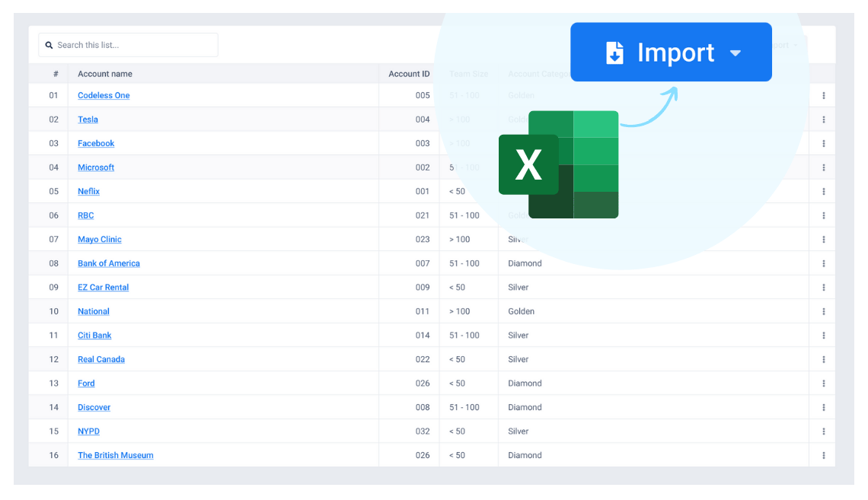The width and height of the screenshot is (868, 500).
Task: Open row menu for National
Action: [824, 311]
